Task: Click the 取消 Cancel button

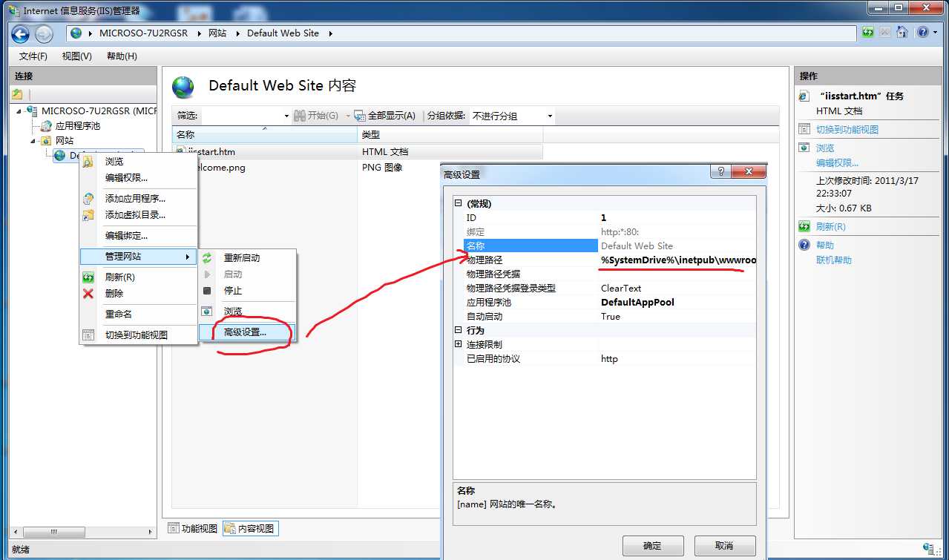Action: coord(724,546)
